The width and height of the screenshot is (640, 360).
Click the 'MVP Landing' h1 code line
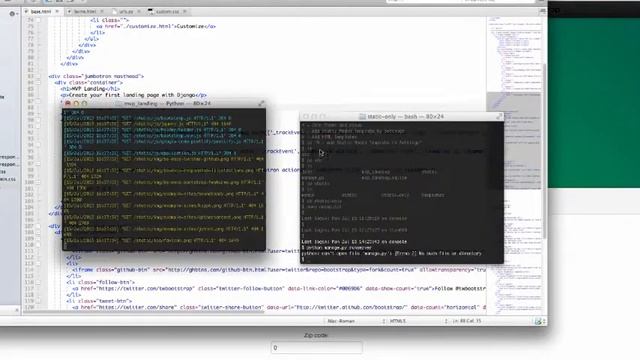90,89
